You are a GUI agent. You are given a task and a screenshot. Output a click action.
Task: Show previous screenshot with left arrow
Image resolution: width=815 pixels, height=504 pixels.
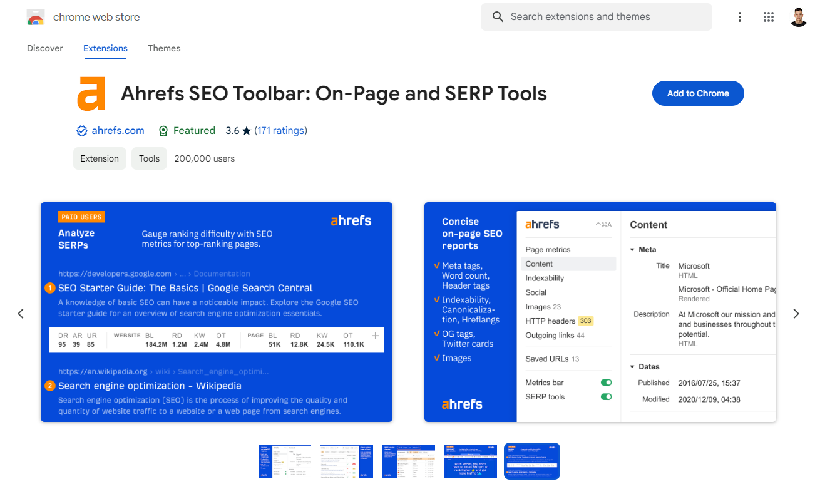click(x=21, y=314)
